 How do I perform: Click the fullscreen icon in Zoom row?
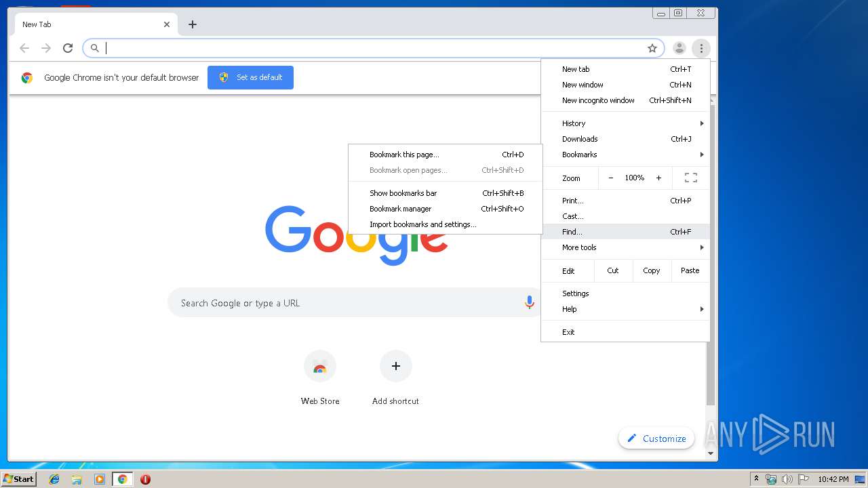(691, 178)
